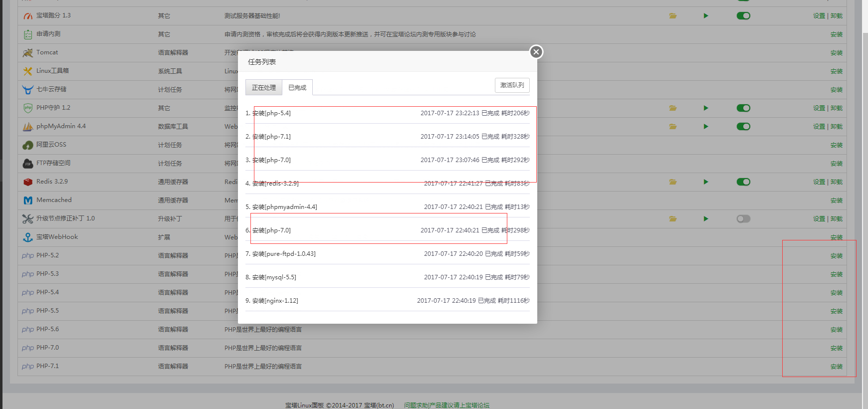Click phpMyAdmin sailboat icon
Image resolution: width=868 pixels, height=409 pixels.
tap(28, 127)
